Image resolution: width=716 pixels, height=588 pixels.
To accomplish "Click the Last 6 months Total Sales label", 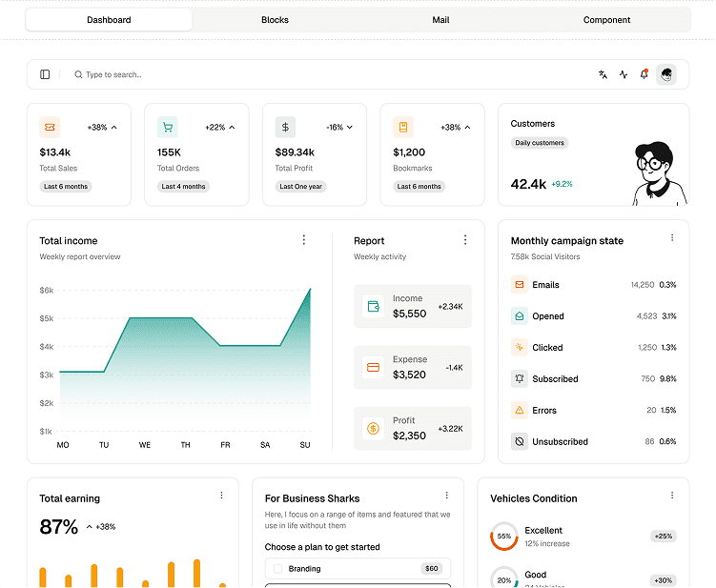I will click(x=66, y=187).
